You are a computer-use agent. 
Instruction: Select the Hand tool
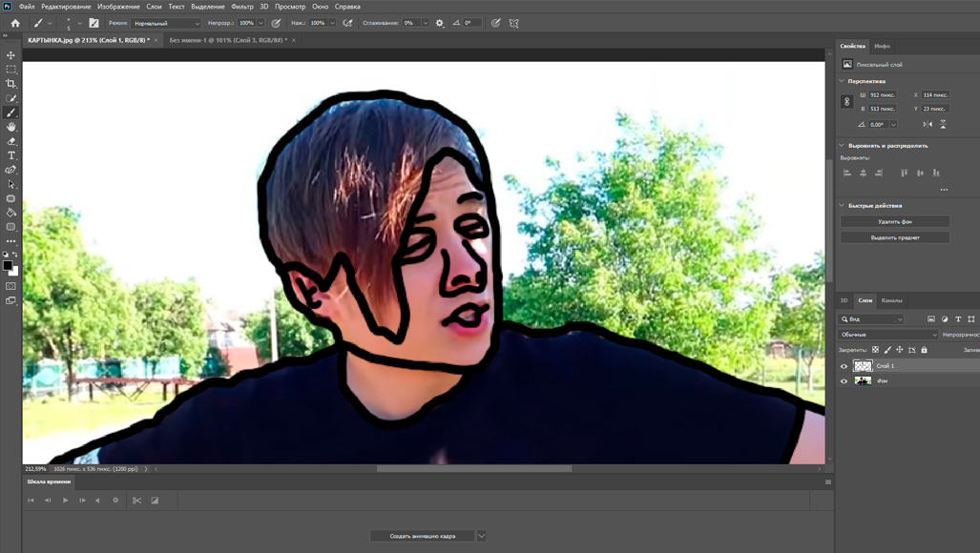coord(11,127)
